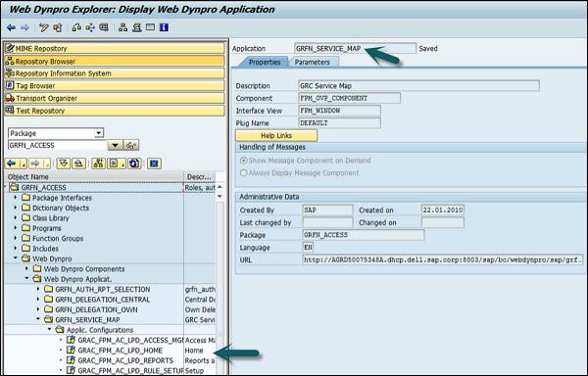The image size is (588, 376).
Task: Click the favorites list icon in tree toolbar
Action: [114, 164]
